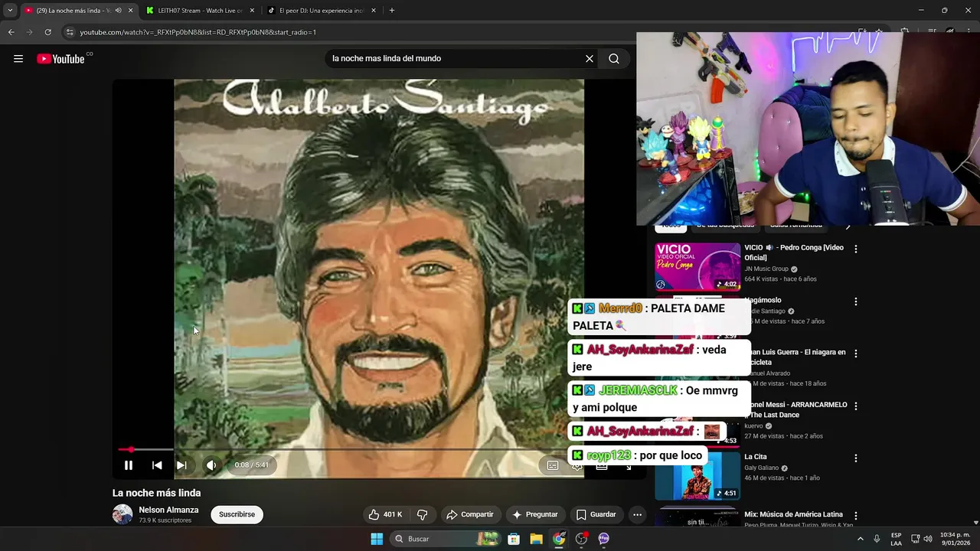Open more actions menu below video

click(637, 514)
